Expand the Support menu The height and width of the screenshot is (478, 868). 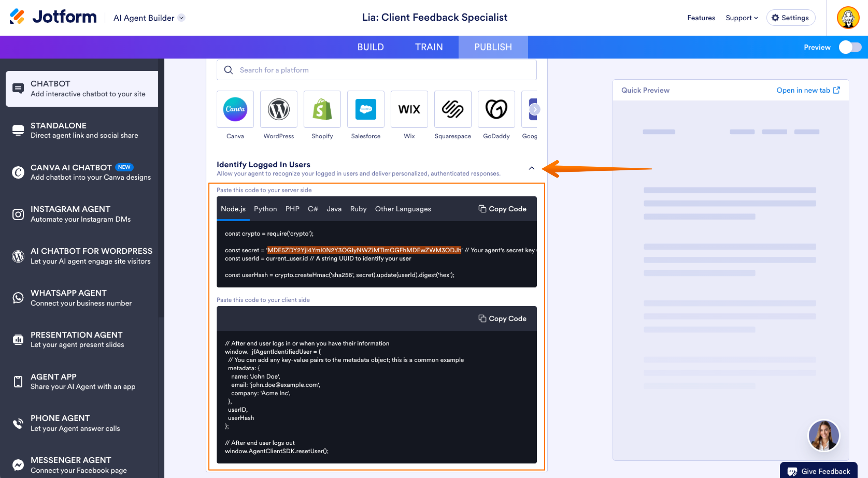tap(742, 18)
